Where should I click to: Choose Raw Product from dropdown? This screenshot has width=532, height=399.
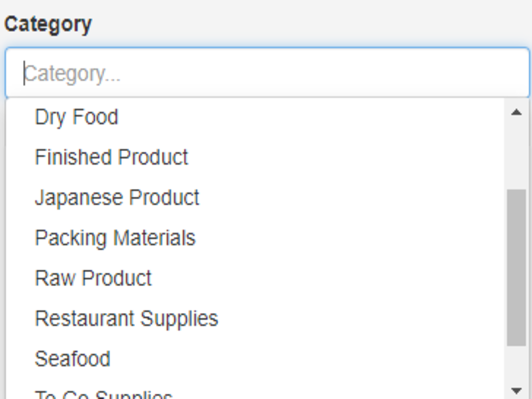(255, 278)
